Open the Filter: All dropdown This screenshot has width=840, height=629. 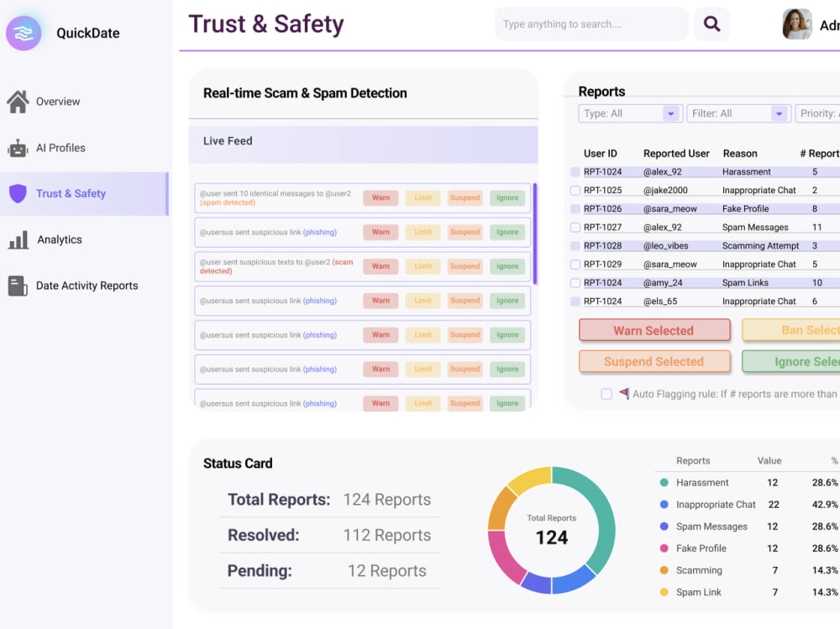(738, 113)
